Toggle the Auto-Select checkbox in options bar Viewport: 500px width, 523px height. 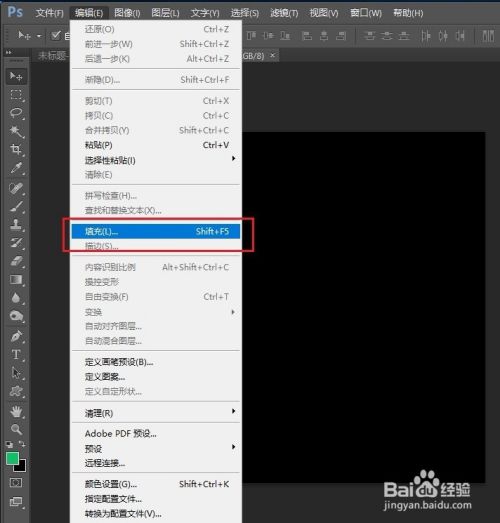[x=56, y=35]
